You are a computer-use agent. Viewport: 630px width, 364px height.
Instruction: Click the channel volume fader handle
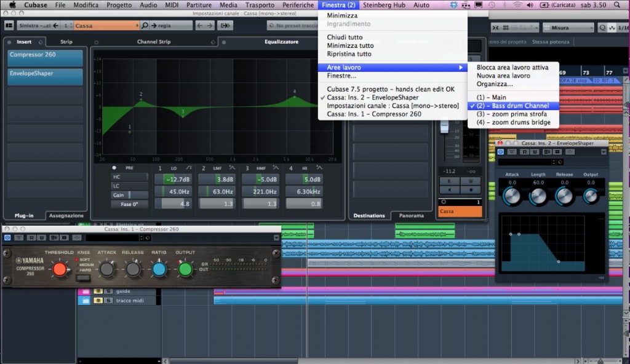tap(444, 127)
